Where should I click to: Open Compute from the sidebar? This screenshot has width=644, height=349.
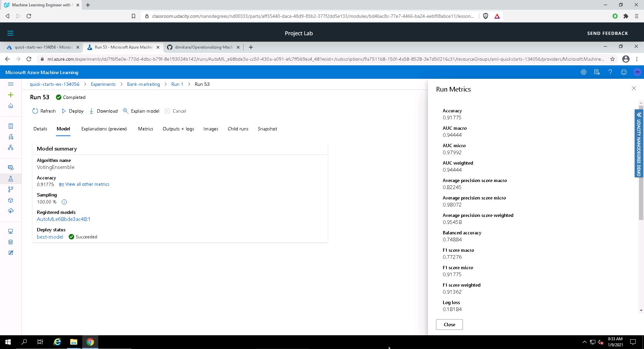[11, 231]
